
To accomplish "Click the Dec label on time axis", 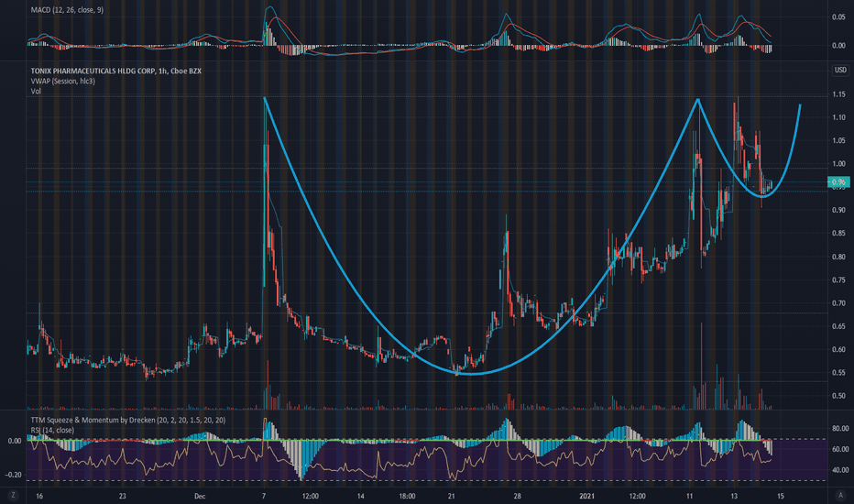I will [x=200, y=497].
